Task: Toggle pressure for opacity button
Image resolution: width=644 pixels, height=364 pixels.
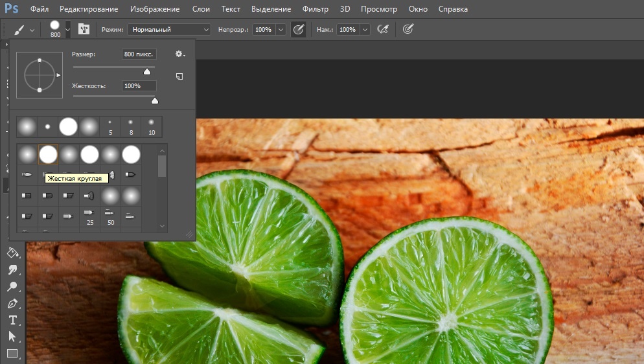Action: pyautogui.click(x=298, y=29)
